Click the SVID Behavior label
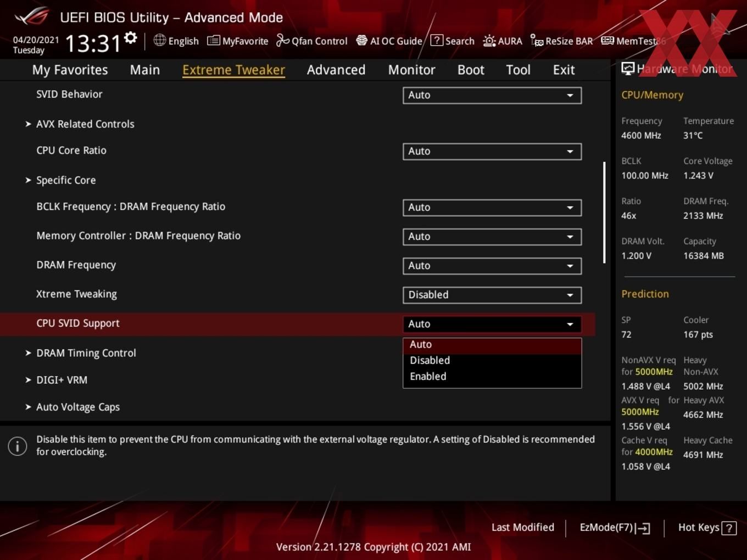Screen dimensions: 747x560 pos(69,94)
